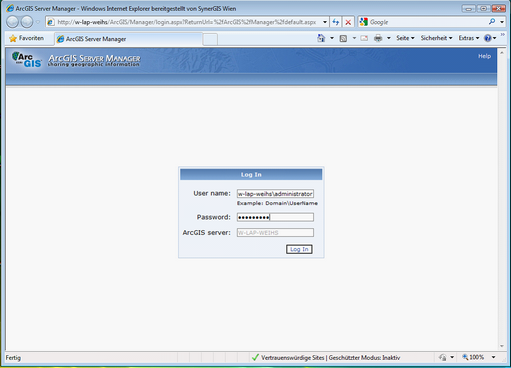Go back with the browser back arrow
Image resolution: width=511 pixels, height=368 pixels.
(x=13, y=22)
